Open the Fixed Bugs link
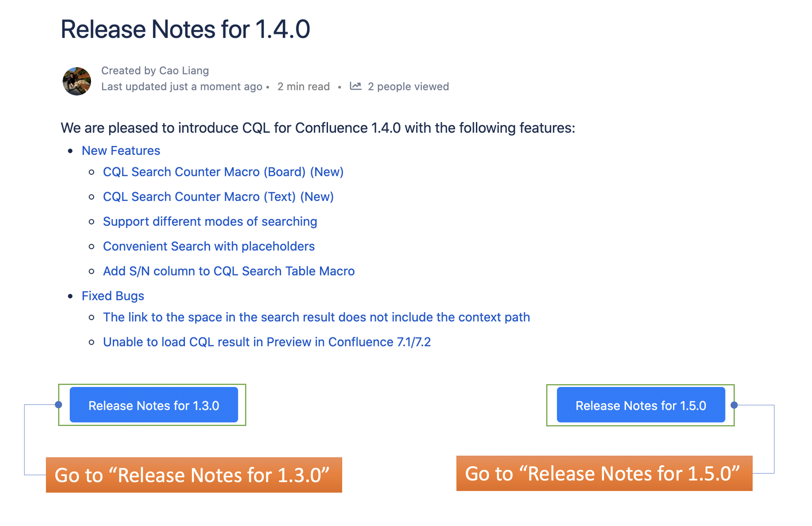This screenshot has height=526, width=812. click(x=113, y=296)
